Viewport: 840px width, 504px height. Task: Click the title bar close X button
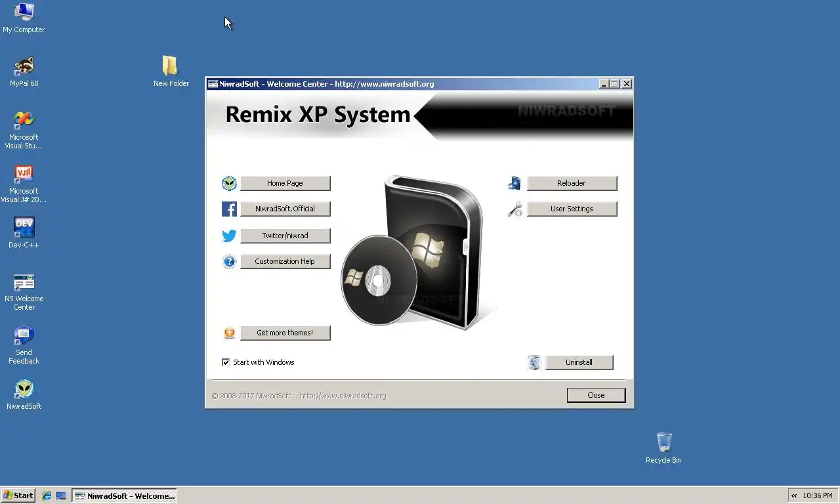627,84
